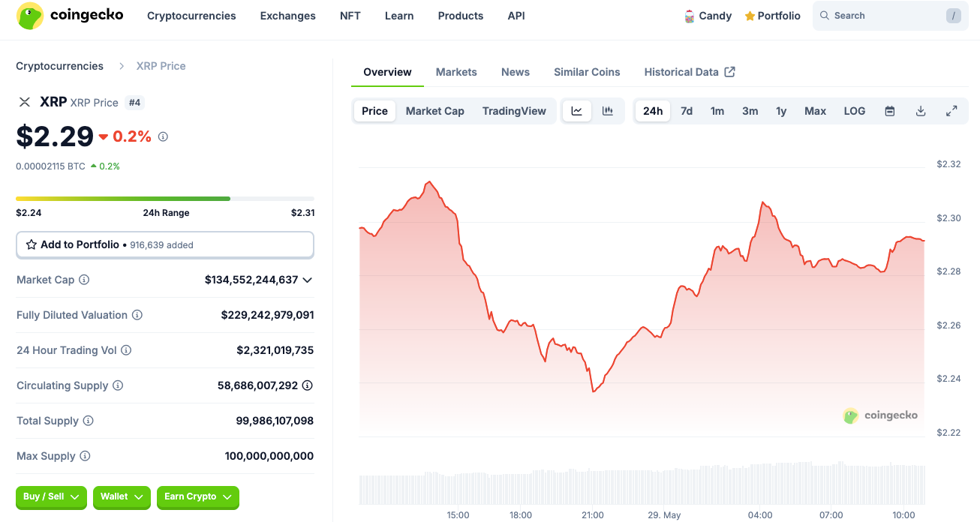Switch to the News tab
980x522 pixels.
(516, 72)
